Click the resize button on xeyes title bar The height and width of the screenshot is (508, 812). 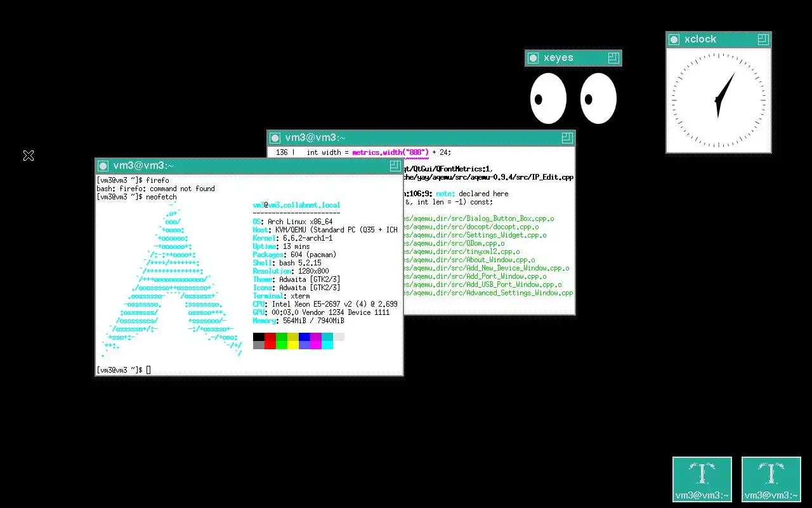point(613,58)
